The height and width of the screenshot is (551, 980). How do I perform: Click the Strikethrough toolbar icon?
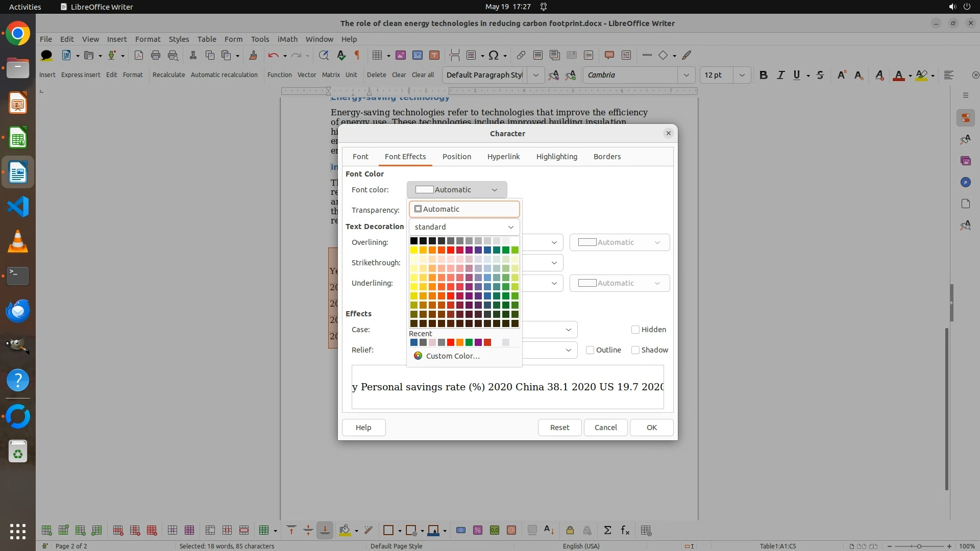(x=820, y=75)
